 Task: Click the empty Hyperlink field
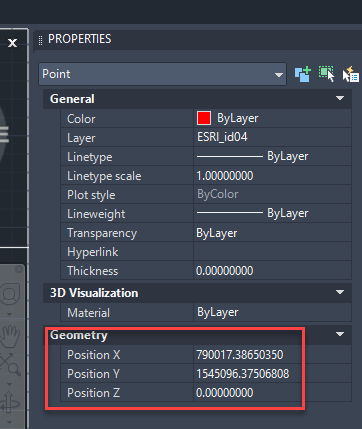click(x=272, y=252)
